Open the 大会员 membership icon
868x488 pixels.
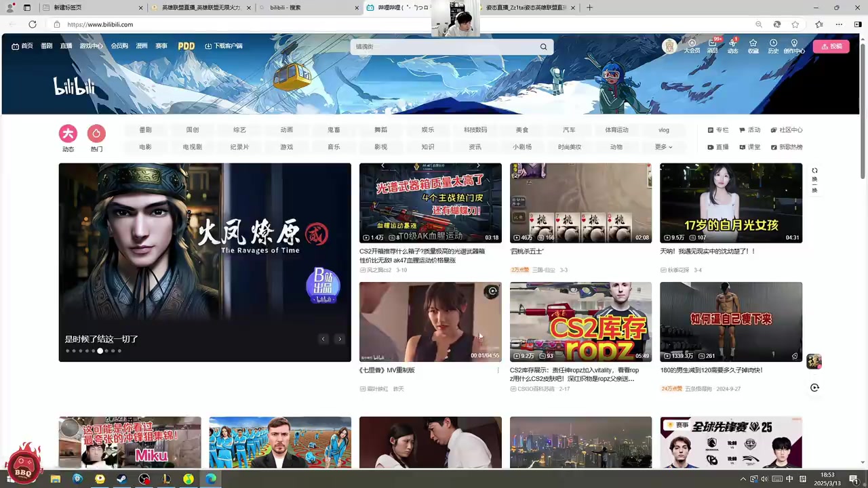[692, 44]
